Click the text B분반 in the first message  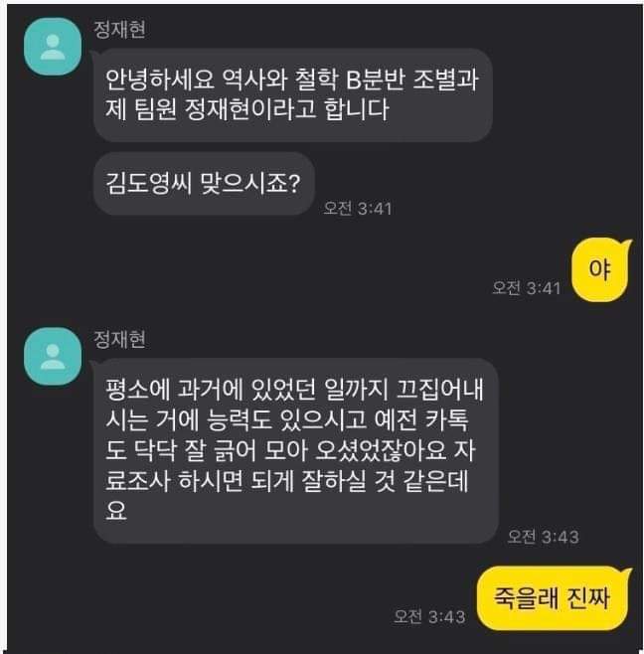coord(376,80)
